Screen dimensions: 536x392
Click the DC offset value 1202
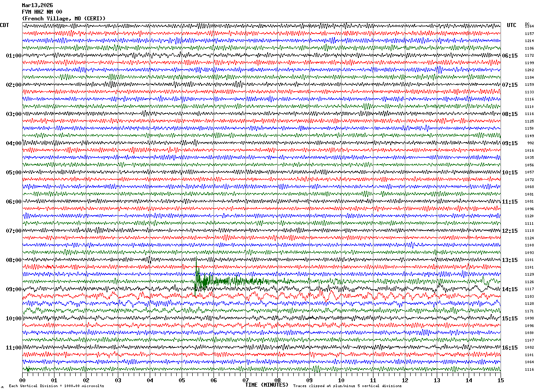click(529, 70)
